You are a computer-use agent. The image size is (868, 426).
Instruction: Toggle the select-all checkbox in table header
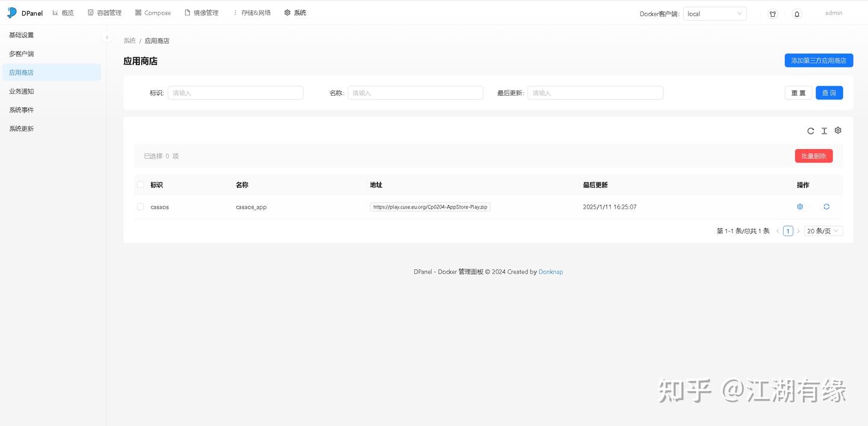click(x=140, y=184)
